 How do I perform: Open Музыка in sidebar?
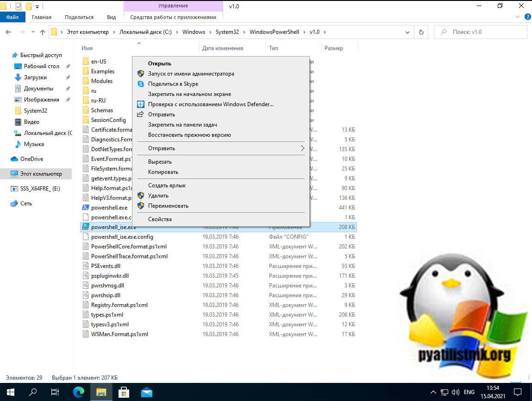(x=34, y=144)
